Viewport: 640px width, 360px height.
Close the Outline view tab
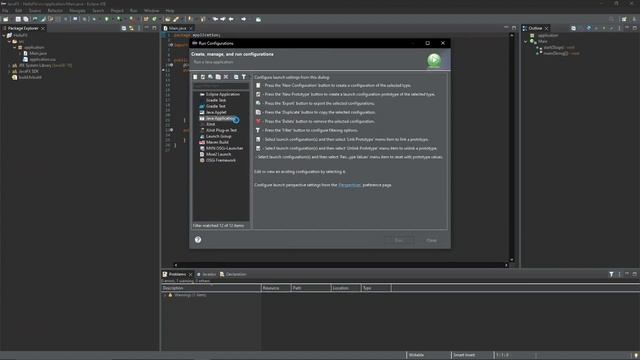click(x=547, y=28)
